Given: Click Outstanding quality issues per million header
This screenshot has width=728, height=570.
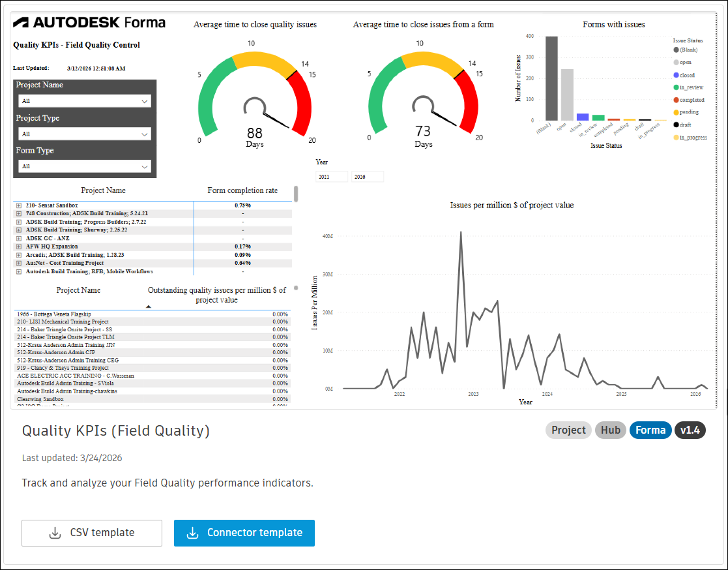Looking at the screenshot, I should click(x=217, y=295).
